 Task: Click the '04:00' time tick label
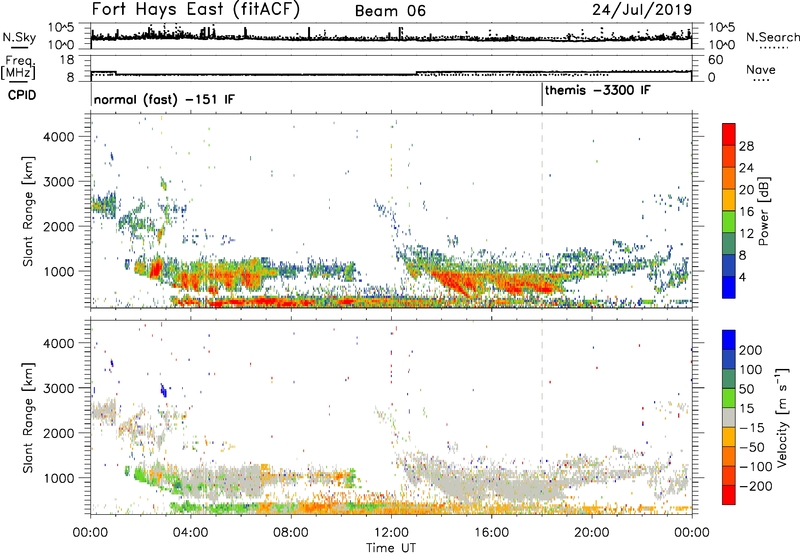(x=191, y=533)
